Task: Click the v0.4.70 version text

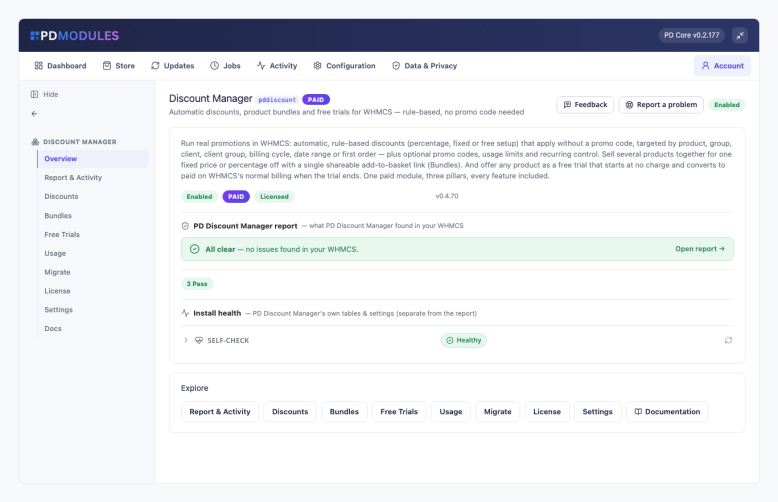Action: [447, 196]
